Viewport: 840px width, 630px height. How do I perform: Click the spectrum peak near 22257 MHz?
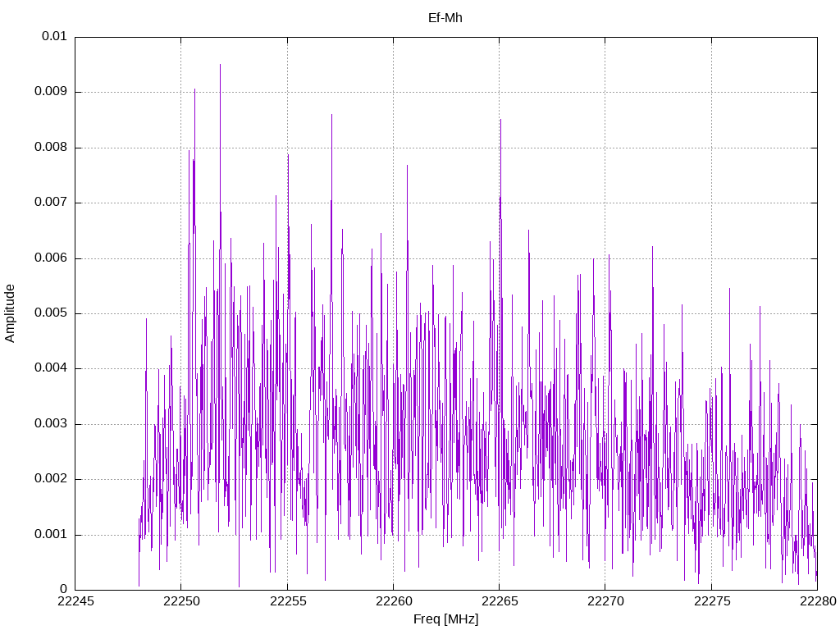pyautogui.click(x=331, y=116)
